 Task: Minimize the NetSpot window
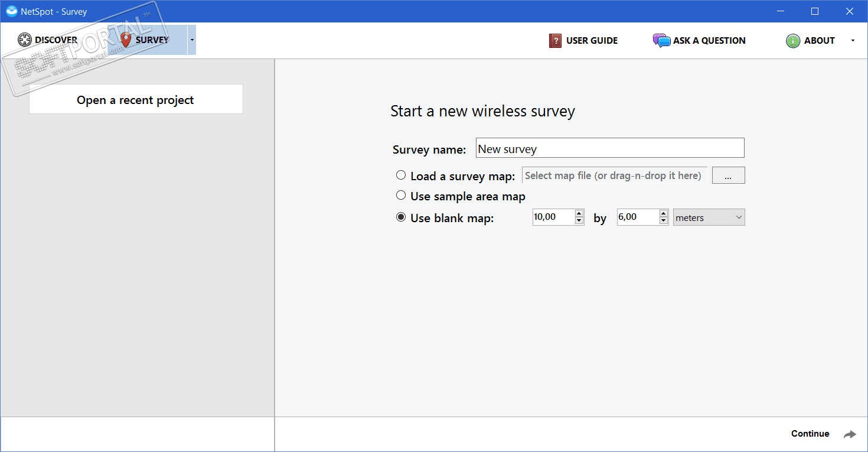781,11
